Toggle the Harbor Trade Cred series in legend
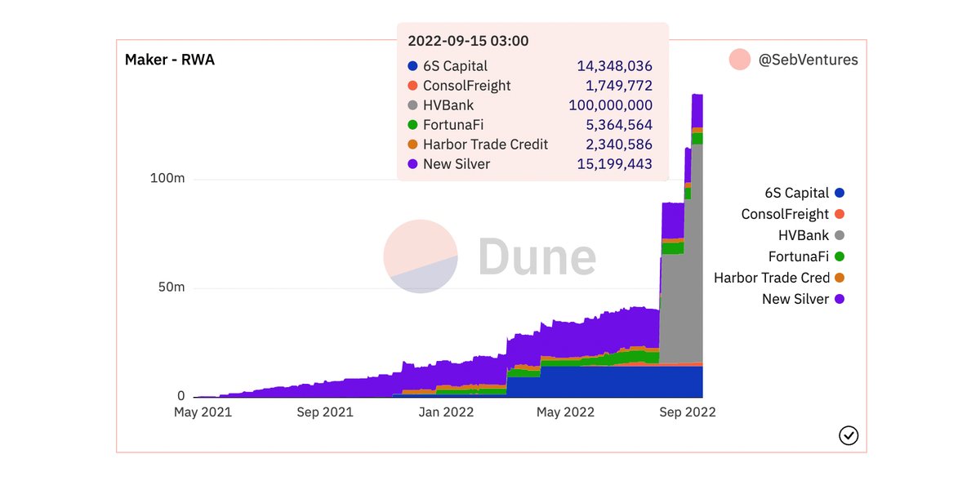The width and height of the screenshot is (980, 490). coord(779,278)
